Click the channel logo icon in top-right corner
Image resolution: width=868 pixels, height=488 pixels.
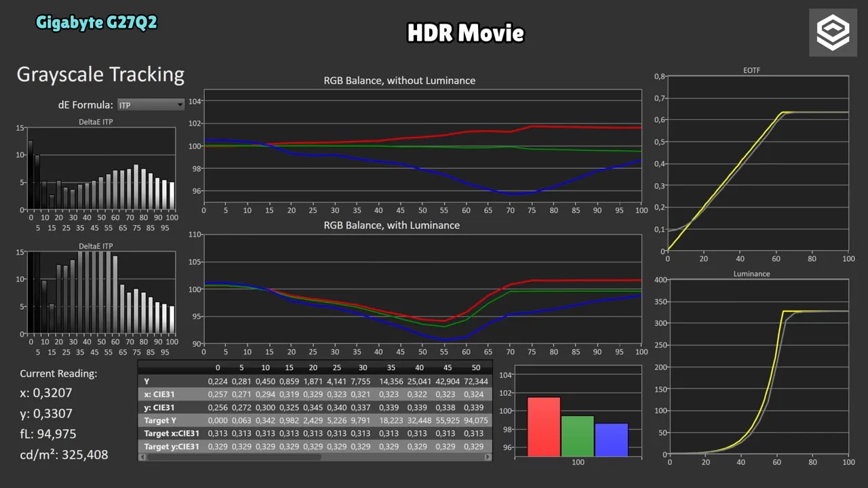[832, 33]
